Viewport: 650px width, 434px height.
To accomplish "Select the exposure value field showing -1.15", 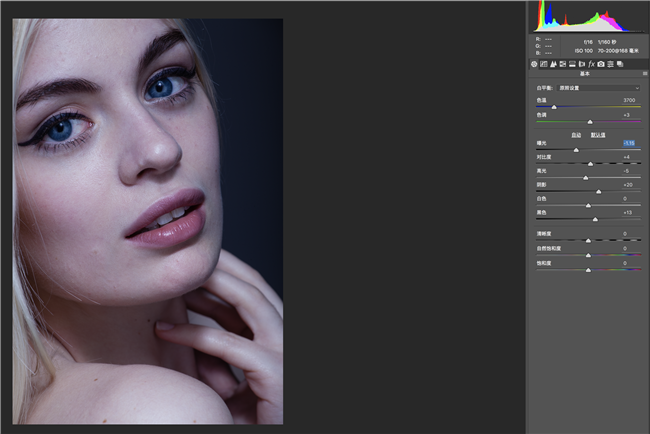I will pos(629,143).
